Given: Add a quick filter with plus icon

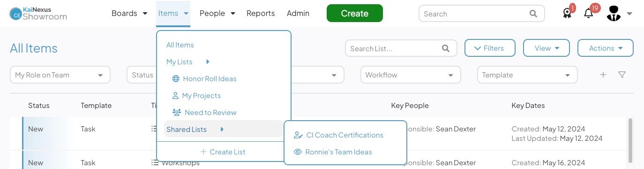Looking at the screenshot, I should [x=603, y=75].
